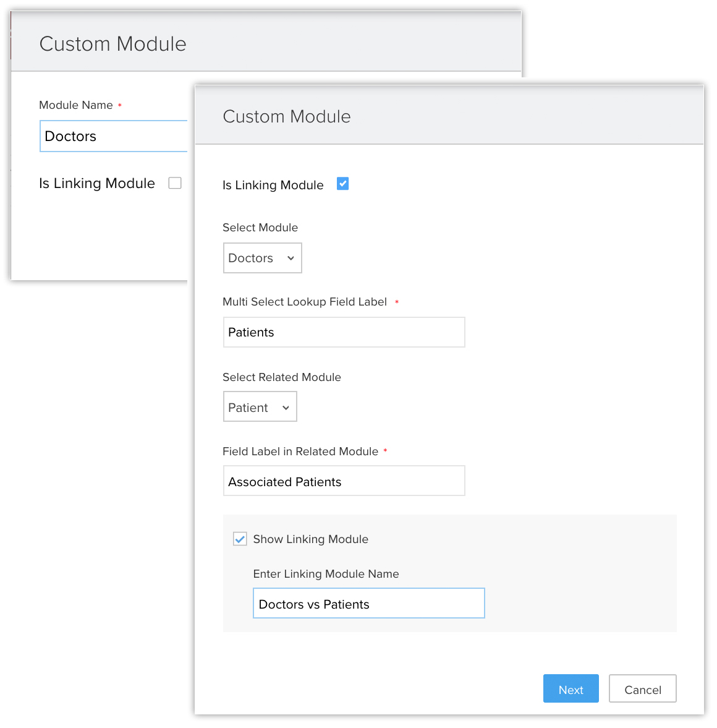Click the Module Name label
Image resolution: width=717 pixels, height=728 pixels.
[76, 105]
